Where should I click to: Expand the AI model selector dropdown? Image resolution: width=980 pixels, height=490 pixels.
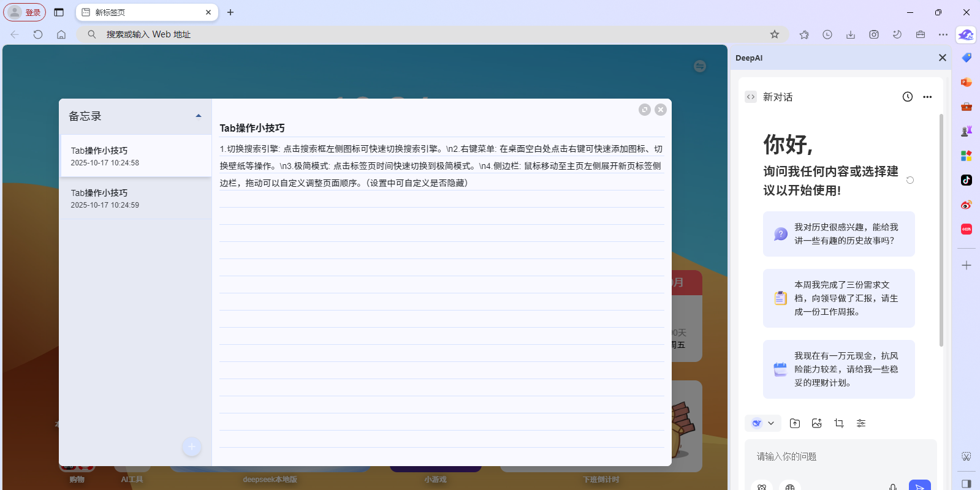point(763,423)
